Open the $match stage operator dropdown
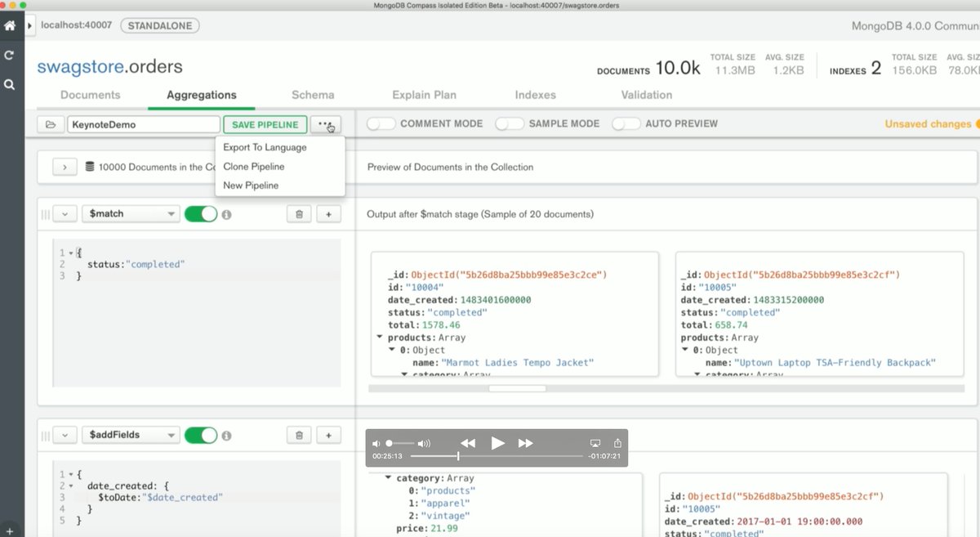980x537 pixels. tap(131, 214)
